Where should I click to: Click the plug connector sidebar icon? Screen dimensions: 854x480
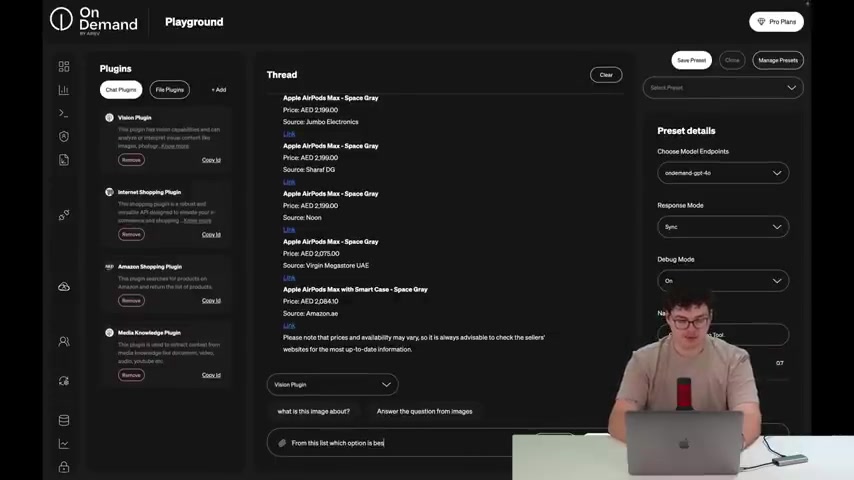click(64, 215)
